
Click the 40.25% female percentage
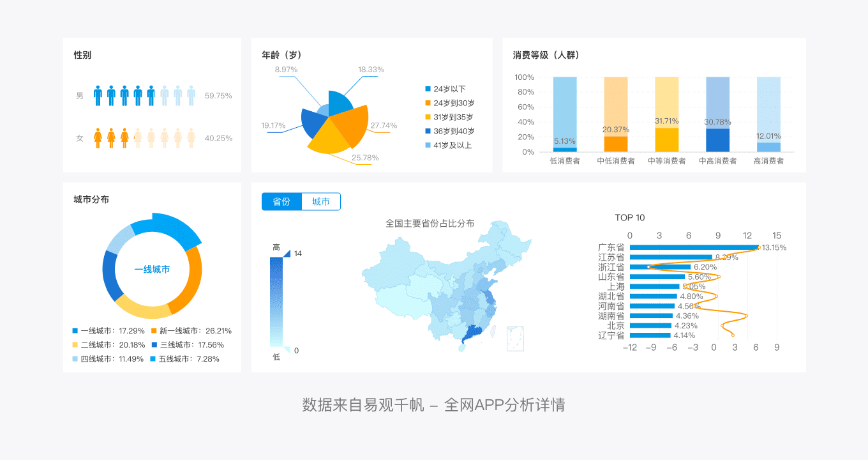coord(218,138)
